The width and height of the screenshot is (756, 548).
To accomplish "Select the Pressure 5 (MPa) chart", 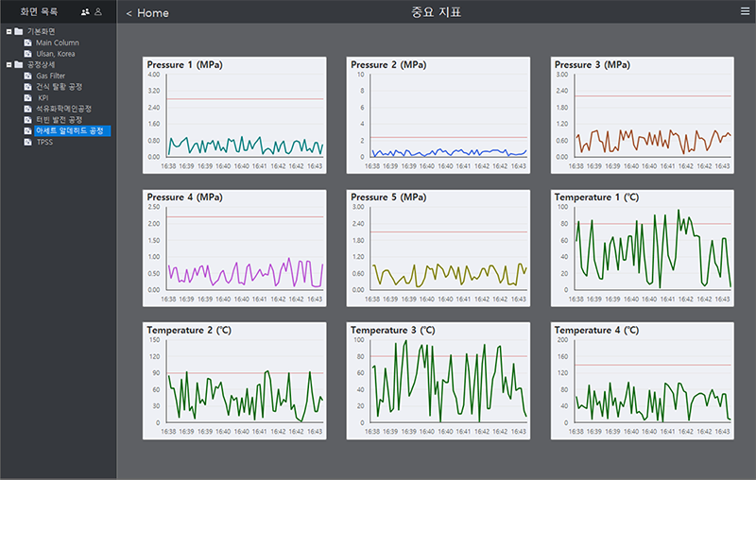I will (x=438, y=248).
